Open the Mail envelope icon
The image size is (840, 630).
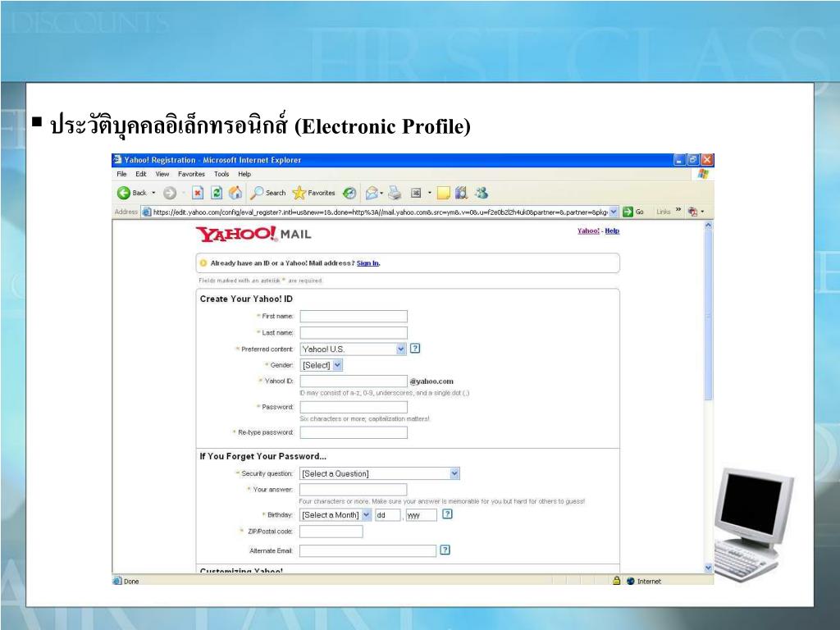pyautogui.click(x=372, y=193)
